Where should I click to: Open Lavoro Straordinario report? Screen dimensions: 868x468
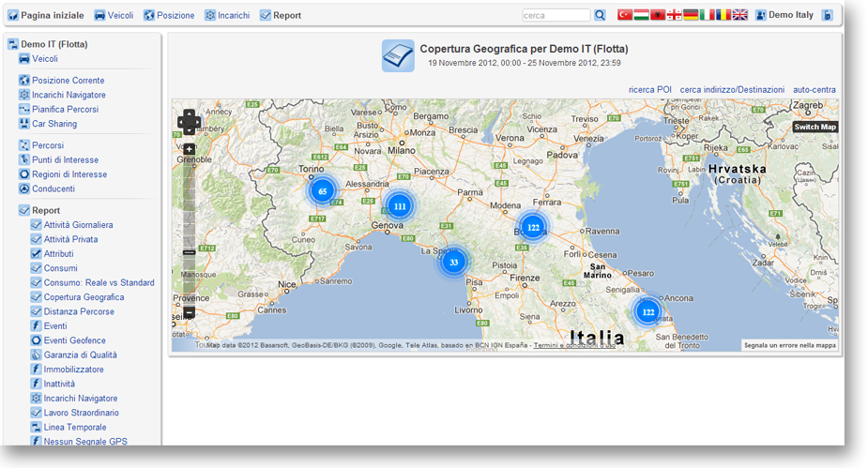[75, 413]
